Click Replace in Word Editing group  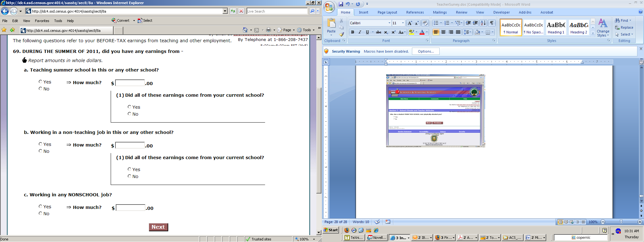tap(624, 27)
